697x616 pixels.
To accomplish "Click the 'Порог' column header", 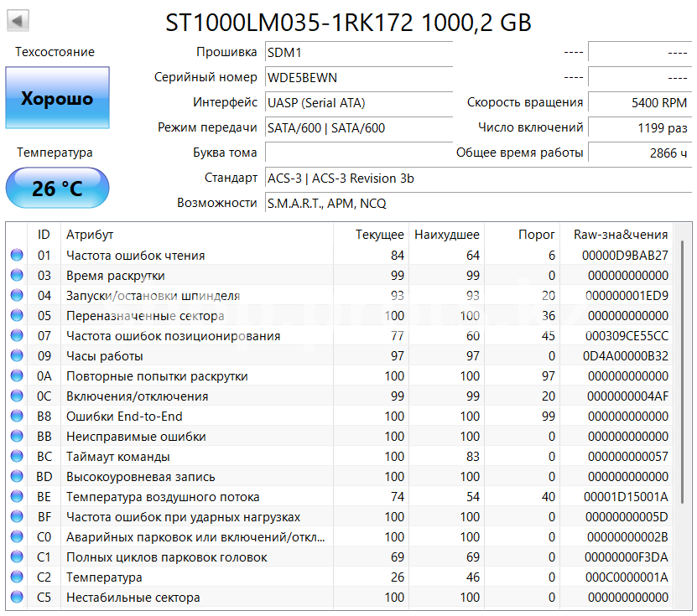I will click(536, 235).
